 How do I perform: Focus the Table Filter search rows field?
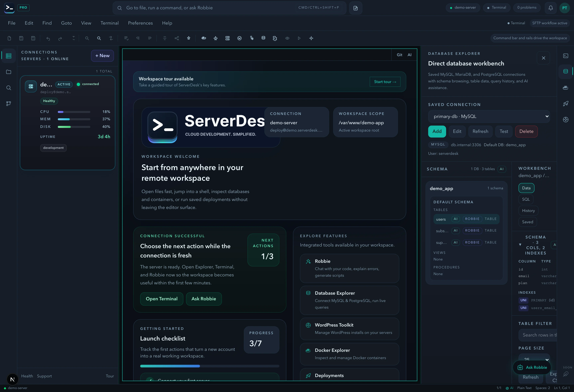(x=538, y=335)
